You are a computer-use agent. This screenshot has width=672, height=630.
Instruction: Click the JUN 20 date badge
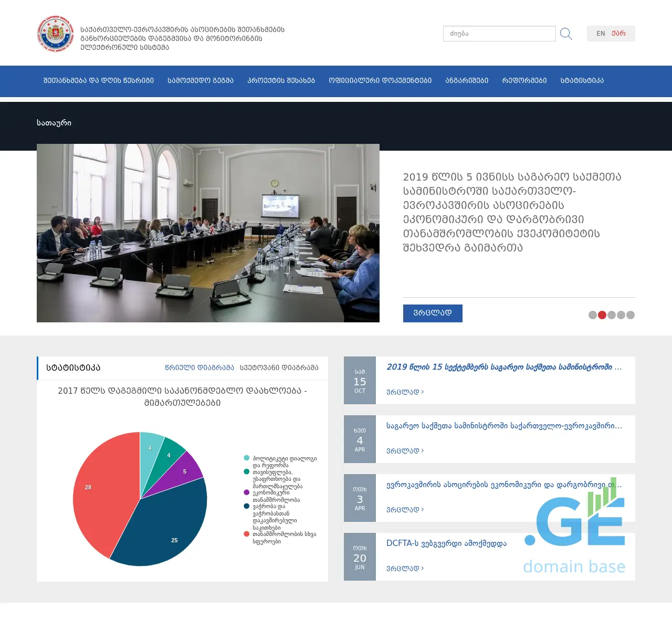point(360,556)
